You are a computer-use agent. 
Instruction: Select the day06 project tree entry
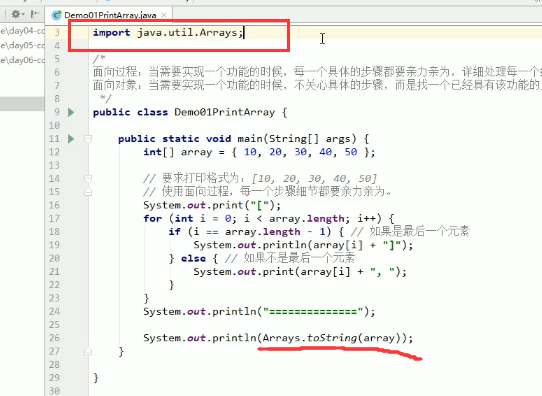(x=22, y=60)
